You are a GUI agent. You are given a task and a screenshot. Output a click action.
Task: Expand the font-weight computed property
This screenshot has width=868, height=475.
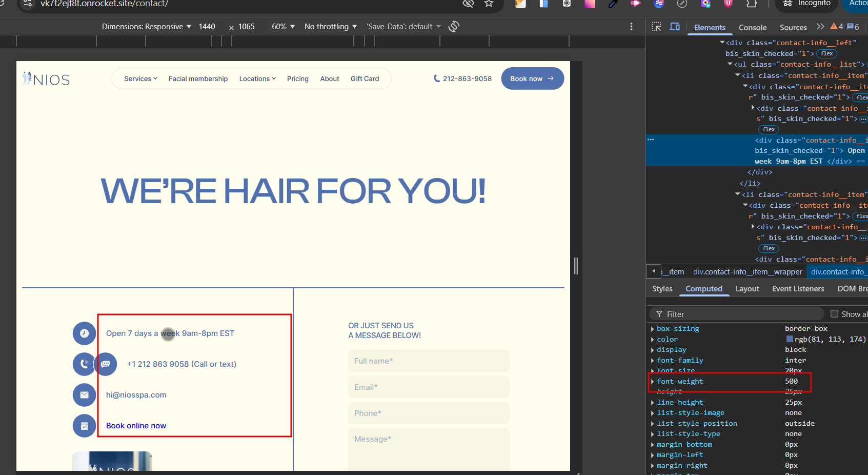[652, 382]
